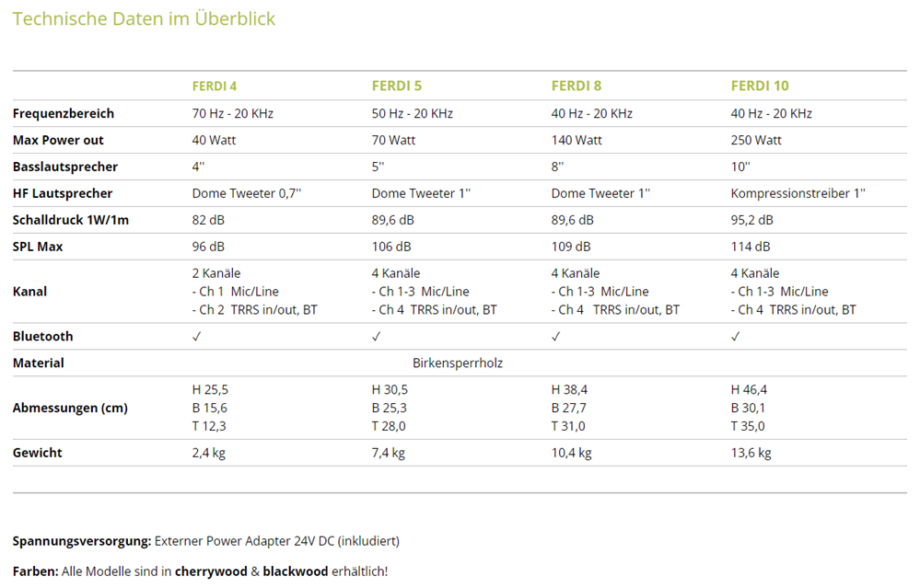Click the H 46,4 dimension
920x588 pixels.
pyautogui.click(x=749, y=390)
